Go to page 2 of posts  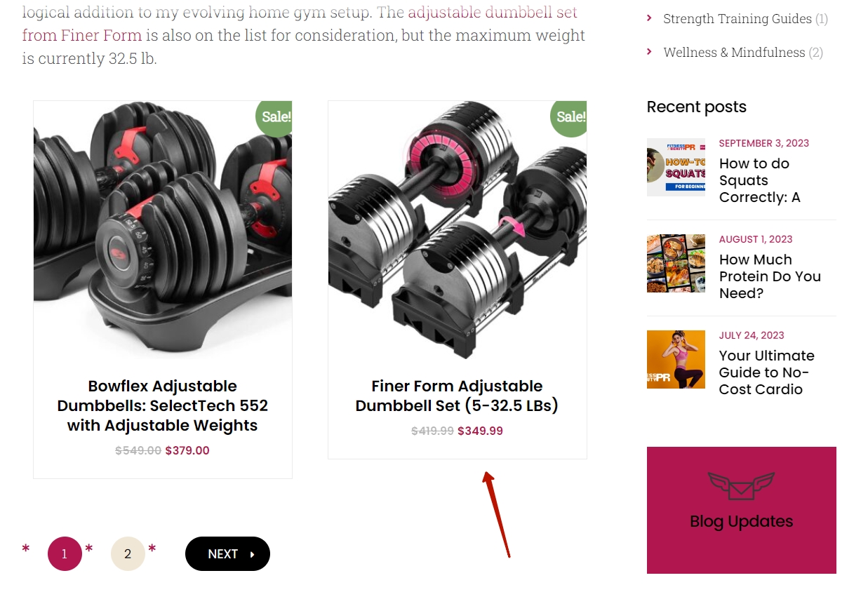point(128,554)
